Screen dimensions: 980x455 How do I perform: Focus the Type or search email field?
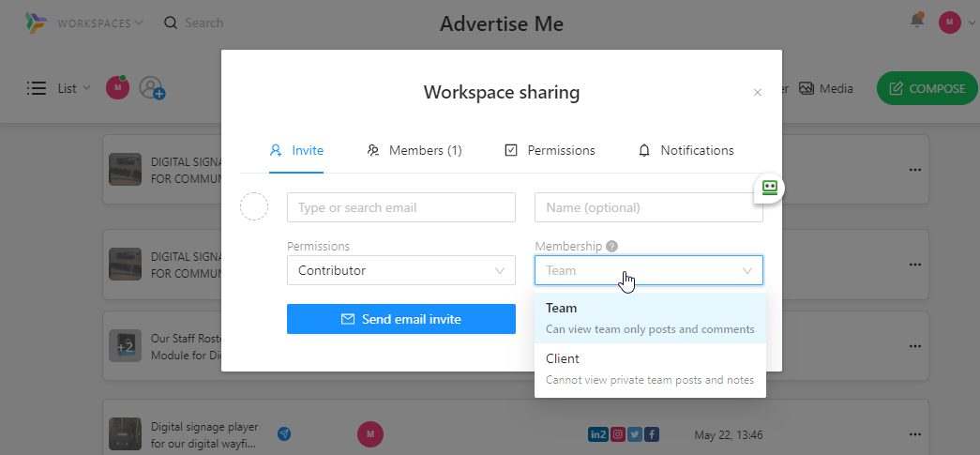point(400,207)
